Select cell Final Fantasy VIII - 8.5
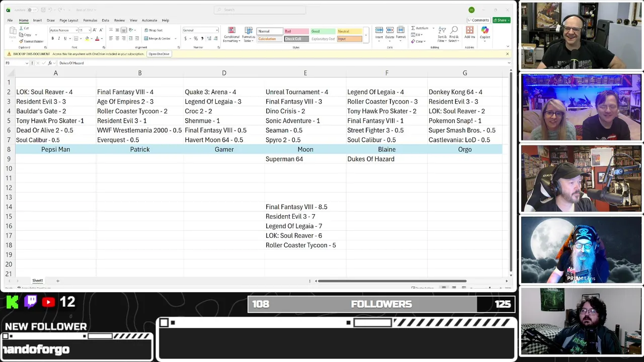The image size is (644, 362). click(305, 207)
